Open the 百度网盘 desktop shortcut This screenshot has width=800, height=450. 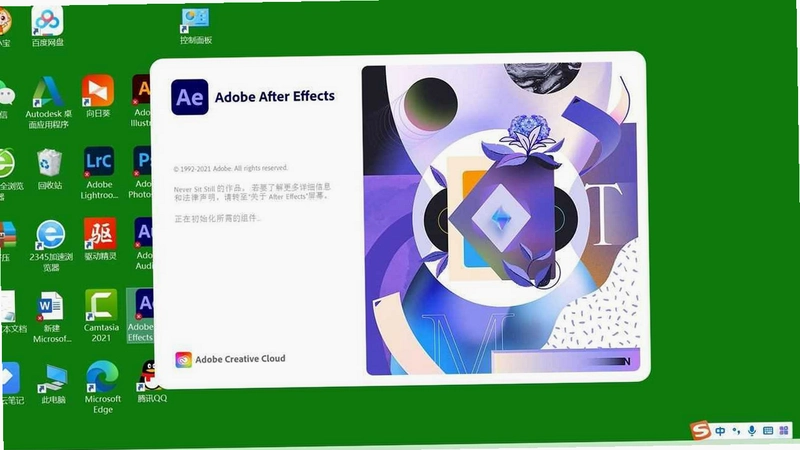(47, 27)
